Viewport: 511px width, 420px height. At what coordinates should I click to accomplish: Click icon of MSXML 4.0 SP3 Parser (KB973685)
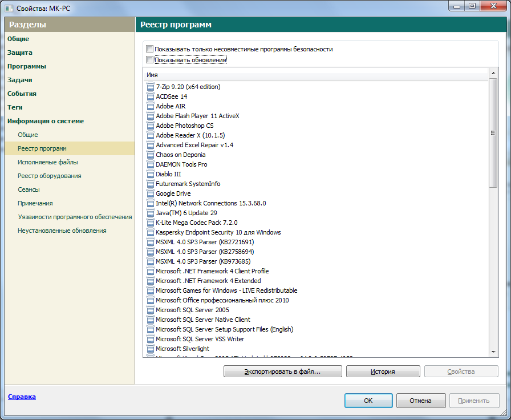(150, 261)
